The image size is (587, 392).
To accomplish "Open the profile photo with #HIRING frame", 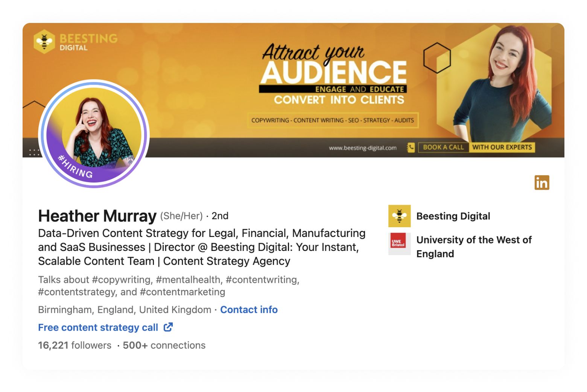I will pyautogui.click(x=94, y=134).
